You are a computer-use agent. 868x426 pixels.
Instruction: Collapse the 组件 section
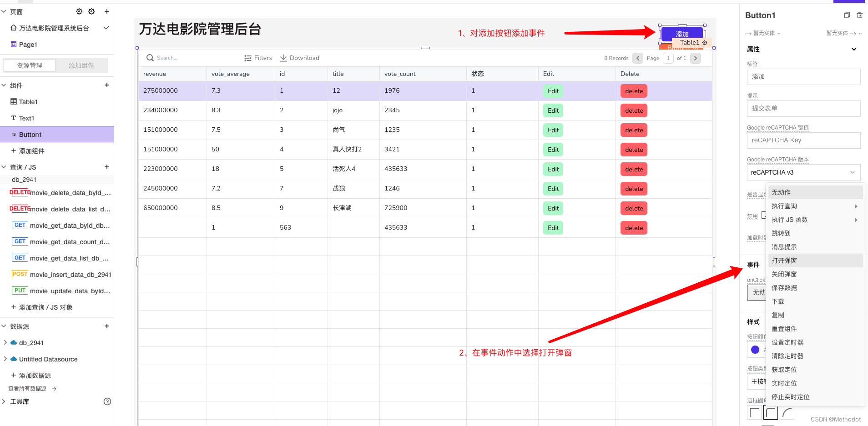pos(4,85)
